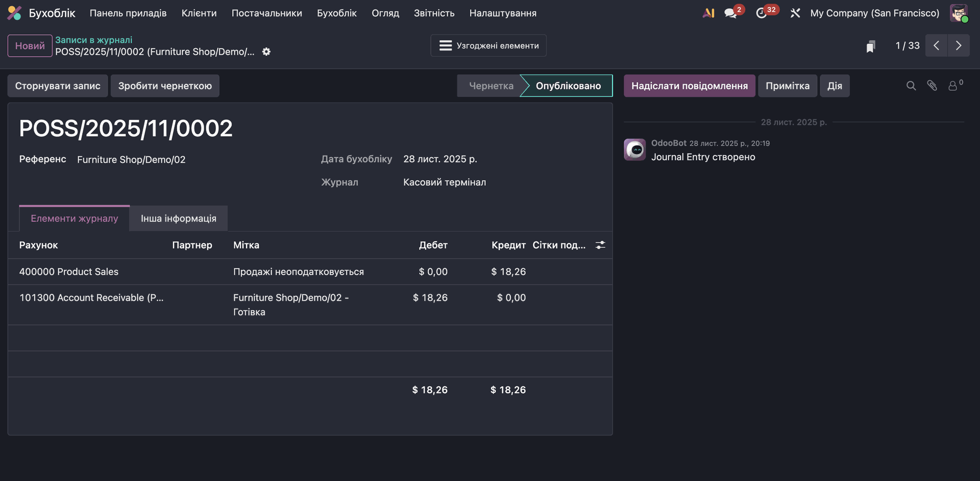Click the debug tools wrench icon
Screen dimensions: 980x481
[795, 13]
